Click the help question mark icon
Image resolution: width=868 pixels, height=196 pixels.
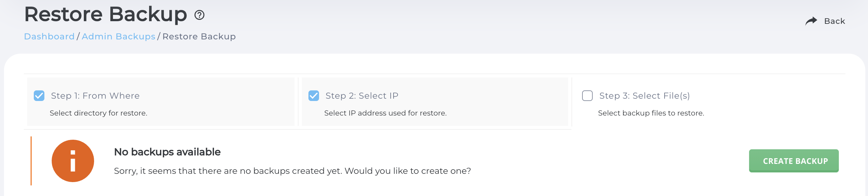pyautogui.click(x=199, y=15)
